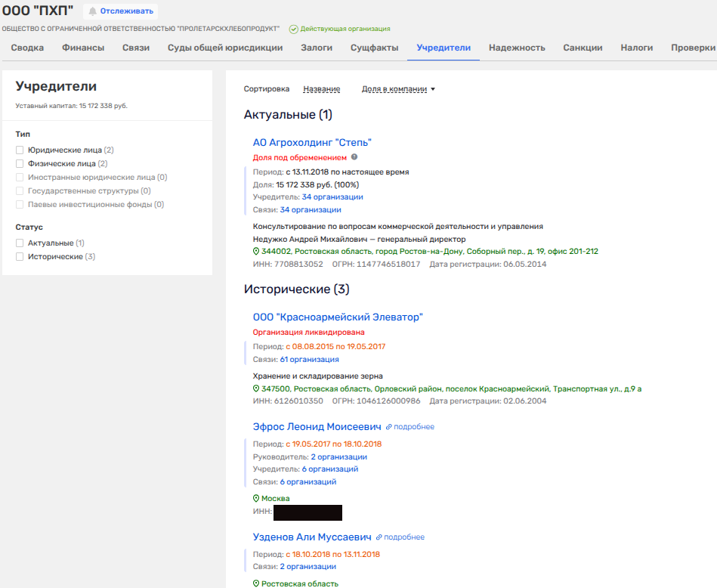Click the question mark icon near Доля под обременением

coord(354,157)
